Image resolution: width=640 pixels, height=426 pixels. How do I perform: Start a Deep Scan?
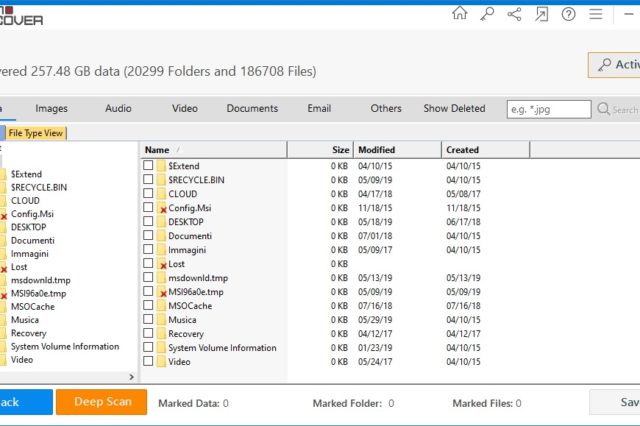pos(102,402)
